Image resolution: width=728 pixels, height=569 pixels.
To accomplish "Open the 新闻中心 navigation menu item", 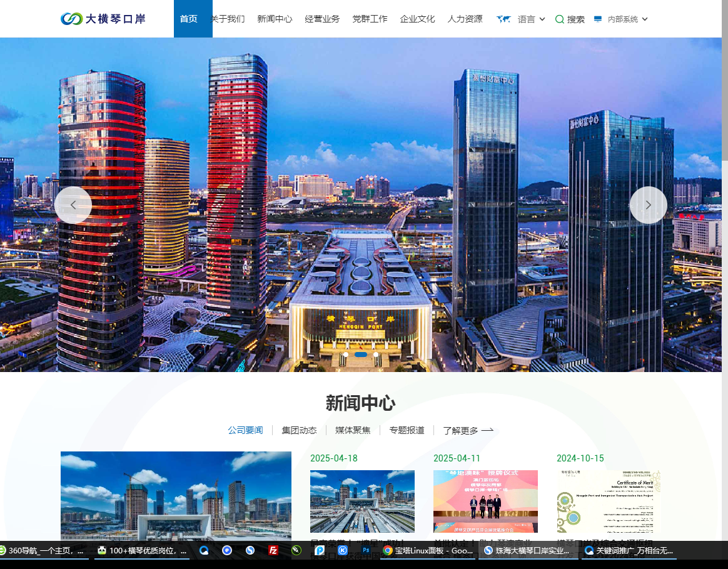I will (x=275, y=19).
